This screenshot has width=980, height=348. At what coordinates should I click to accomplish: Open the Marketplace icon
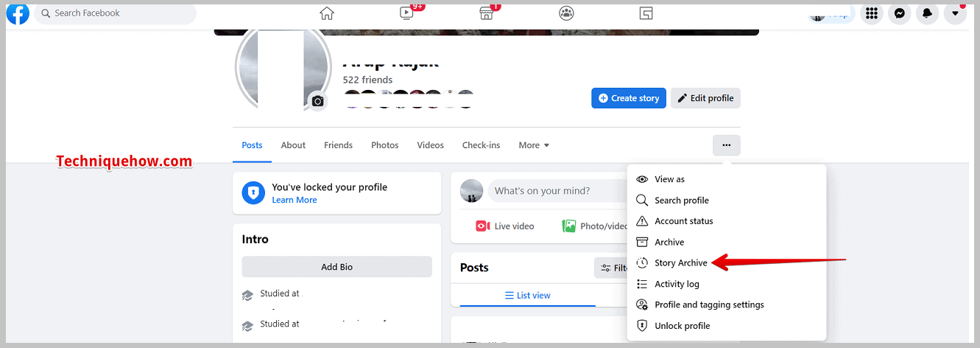tap(487, 13)
